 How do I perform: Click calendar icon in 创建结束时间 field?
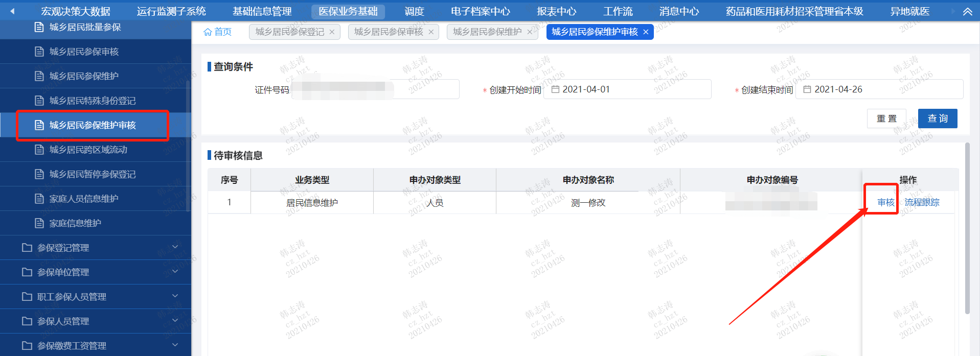point(807,89)
